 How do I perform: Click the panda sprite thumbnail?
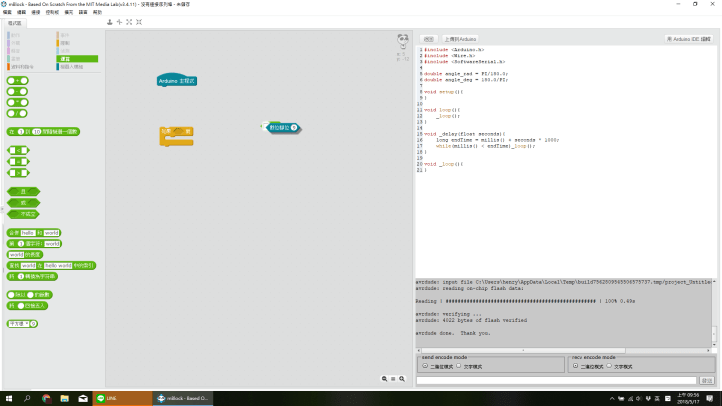[x=403, y=40]
